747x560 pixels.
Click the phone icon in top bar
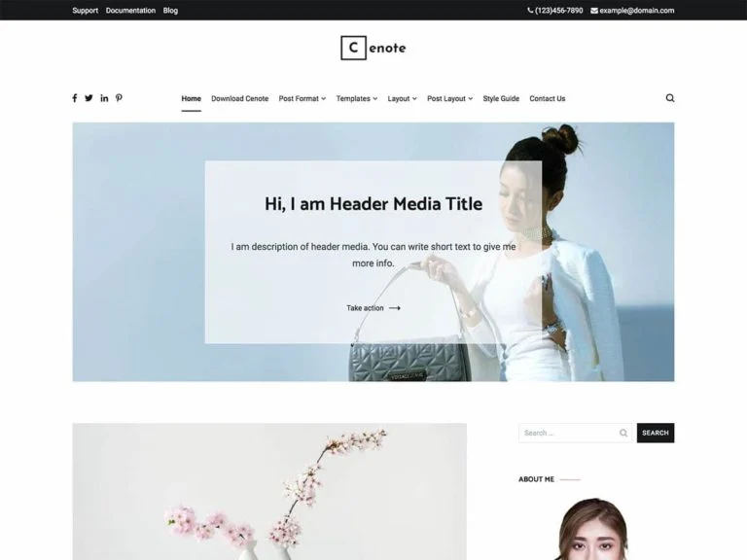[x=530, y=10]
